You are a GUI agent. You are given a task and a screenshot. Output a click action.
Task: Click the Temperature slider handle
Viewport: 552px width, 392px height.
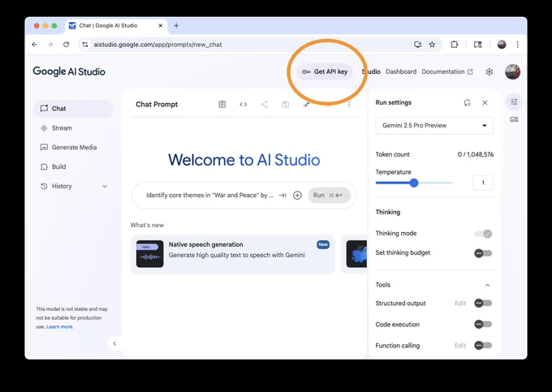click(414, 183)
